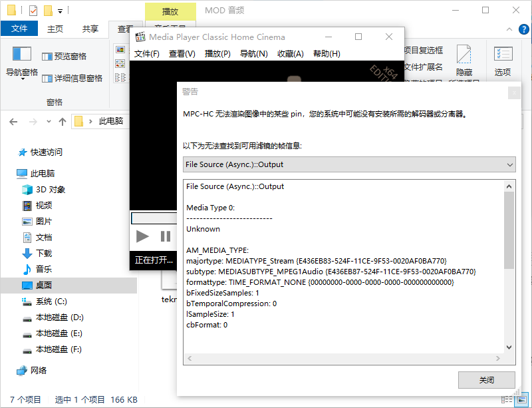Switch to 共享 tab in Explorer
This screenshot has width=532, height=408.
90,29
